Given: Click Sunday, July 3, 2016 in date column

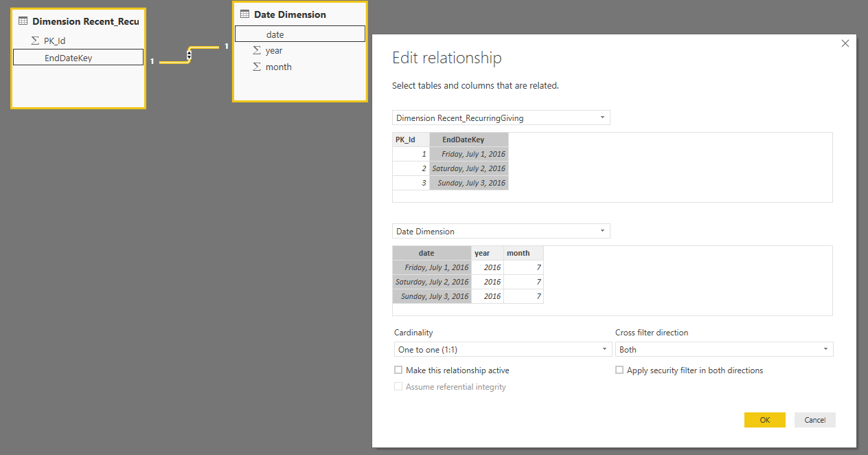Looking at the screenshot, I should 432,296.
